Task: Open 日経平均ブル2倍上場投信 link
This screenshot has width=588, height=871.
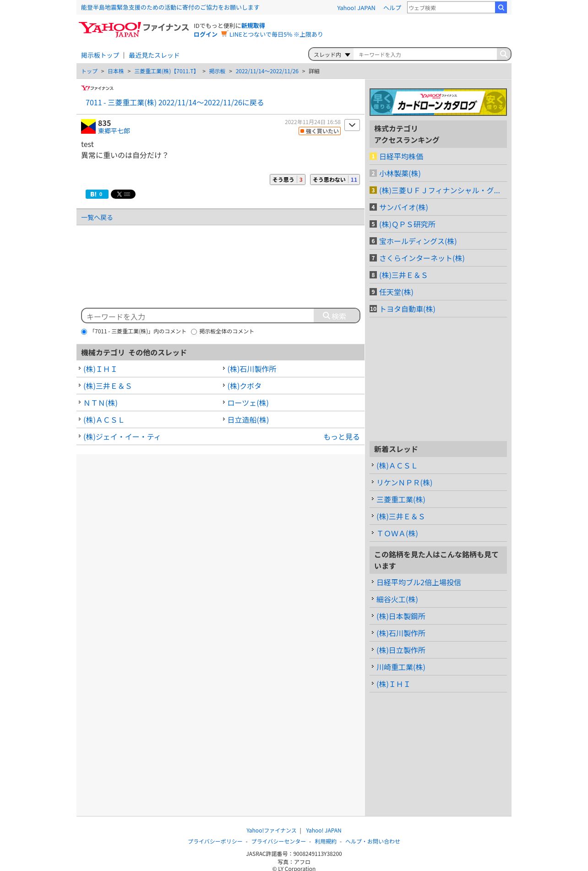Action: click(419, 582)
